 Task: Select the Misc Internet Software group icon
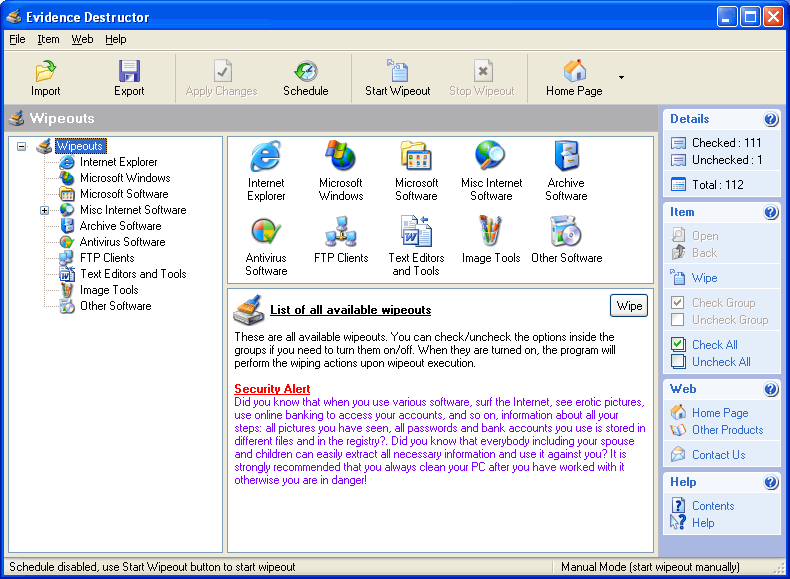(491, 156)
